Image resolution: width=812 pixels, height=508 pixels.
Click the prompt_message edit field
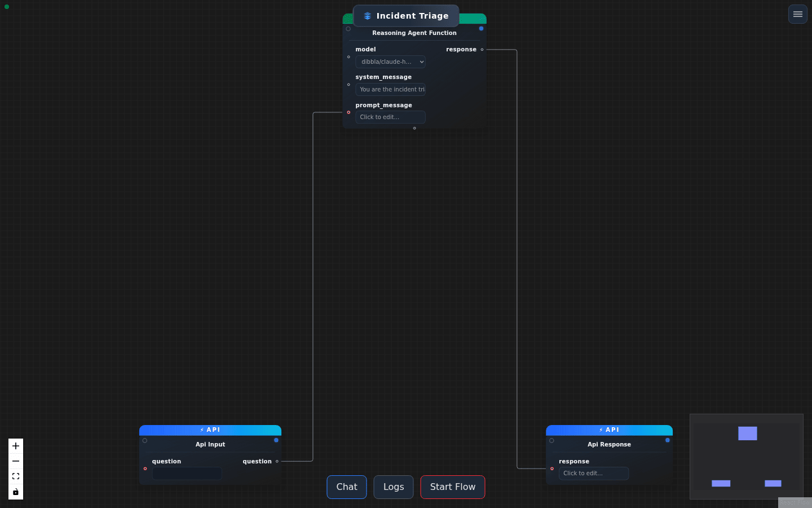point(390,117)
